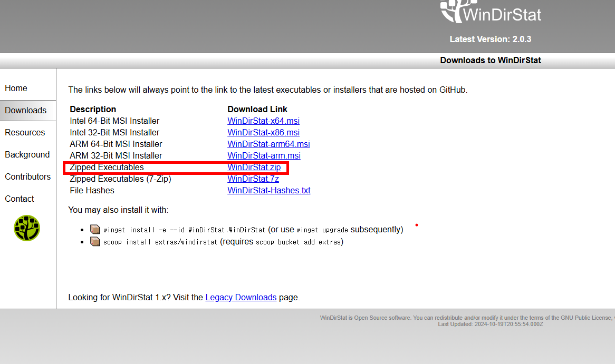
Task: Click the 'Latest Version: 2.0.3' text
Action: [491, 39]
